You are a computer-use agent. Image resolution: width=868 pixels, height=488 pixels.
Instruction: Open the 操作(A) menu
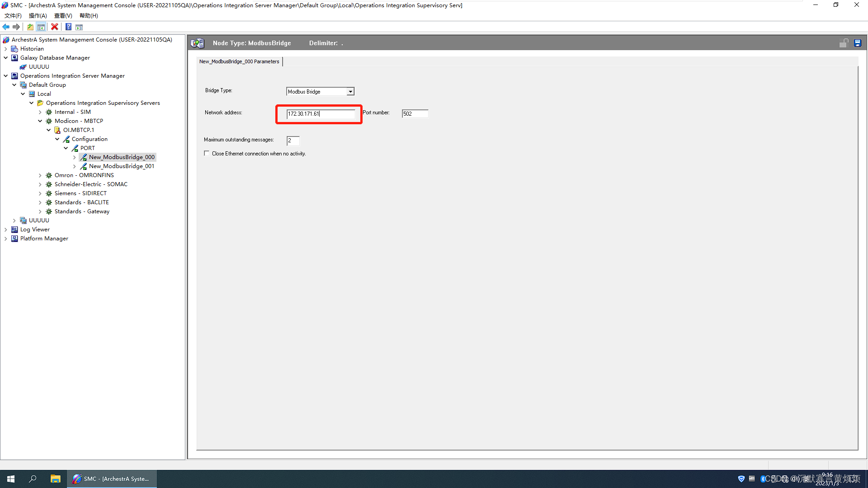point(38,16)
